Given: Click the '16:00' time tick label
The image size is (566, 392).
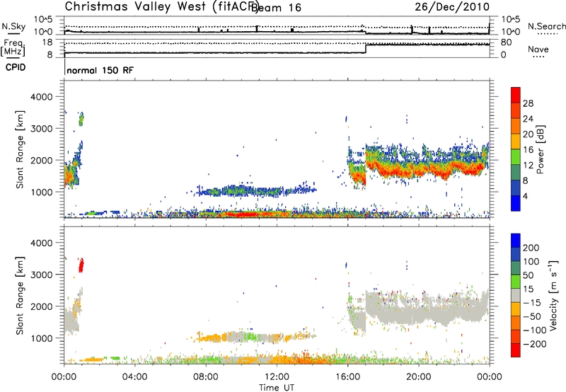Looking at the screenshot, I should (347, 377).
